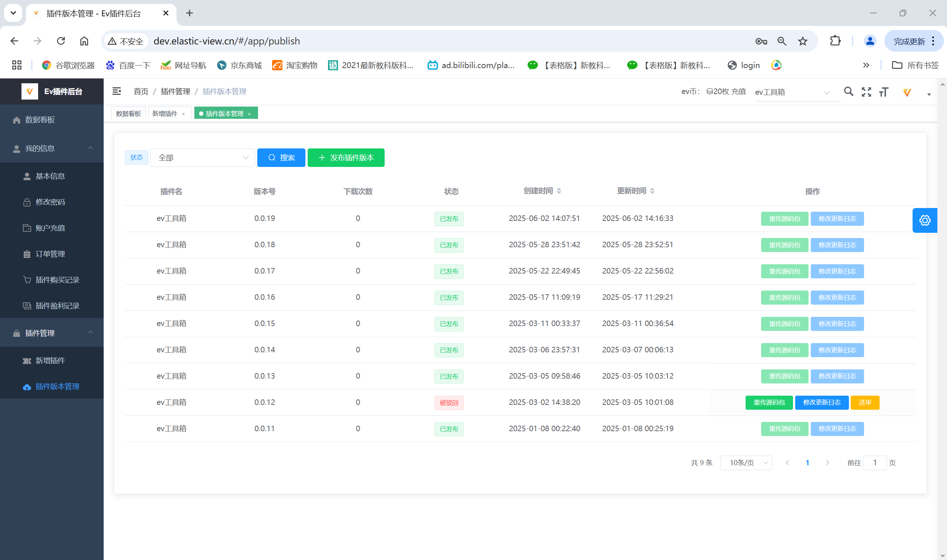Bookmark this page with the star icon

pyautogui.click(x=803, y=41)
